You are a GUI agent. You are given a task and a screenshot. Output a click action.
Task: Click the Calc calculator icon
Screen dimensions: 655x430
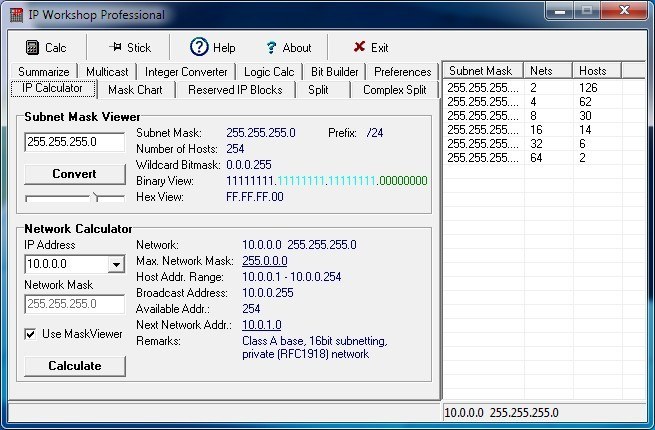tap(32, 48)
